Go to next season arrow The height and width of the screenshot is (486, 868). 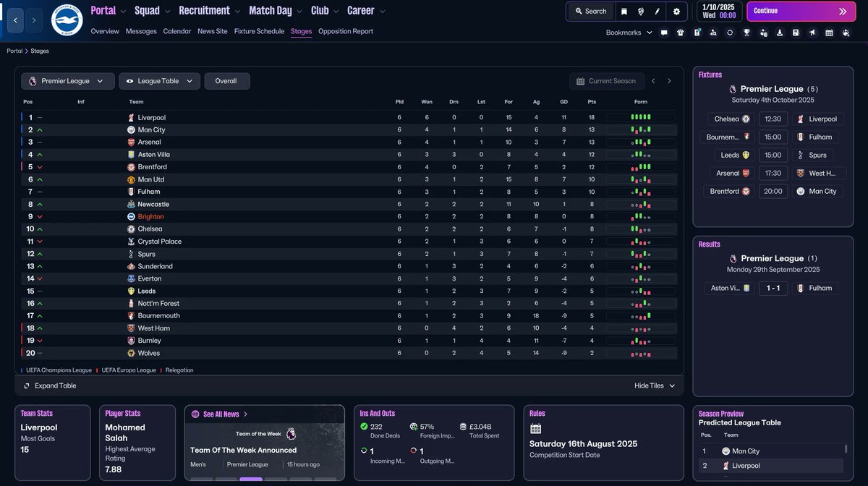click(669, 81)
